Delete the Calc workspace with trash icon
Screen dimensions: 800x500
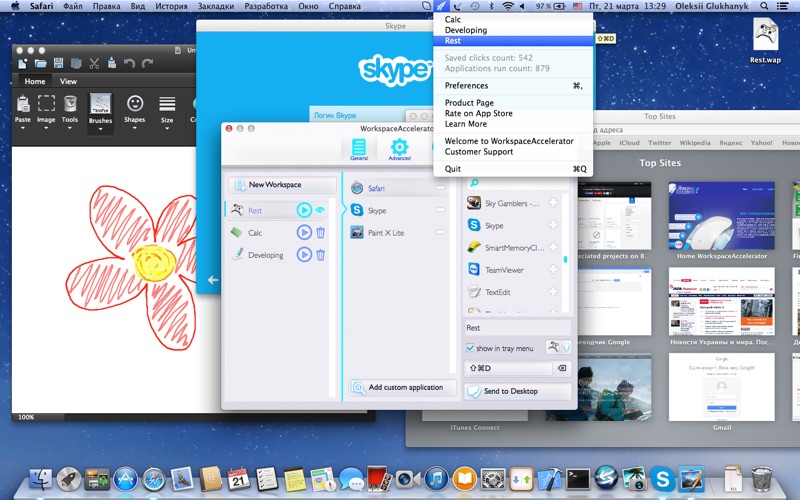click(x=320, y=233)
